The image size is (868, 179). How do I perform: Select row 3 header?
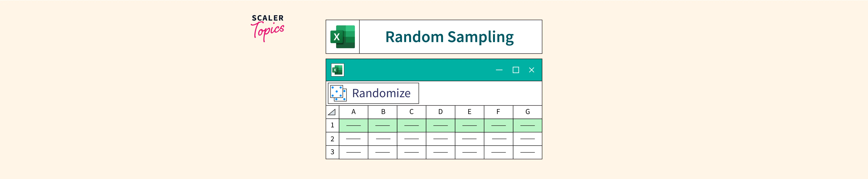[332, 152]
